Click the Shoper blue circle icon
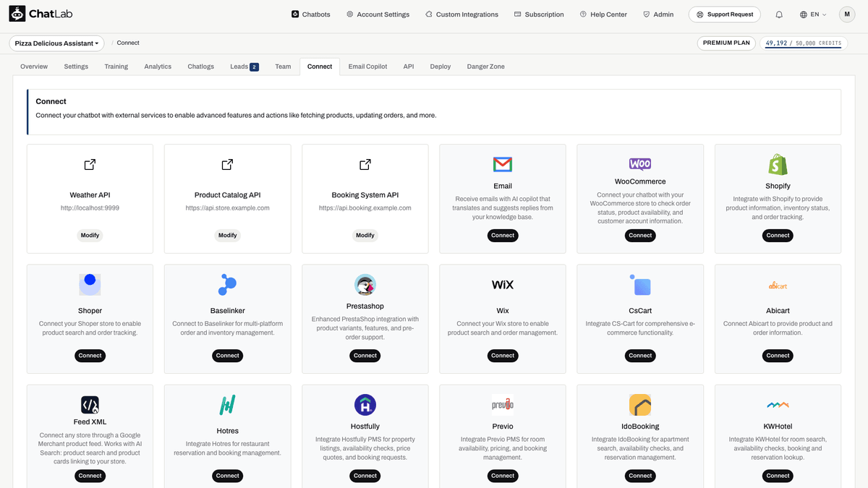 click(x=90, y=284)
